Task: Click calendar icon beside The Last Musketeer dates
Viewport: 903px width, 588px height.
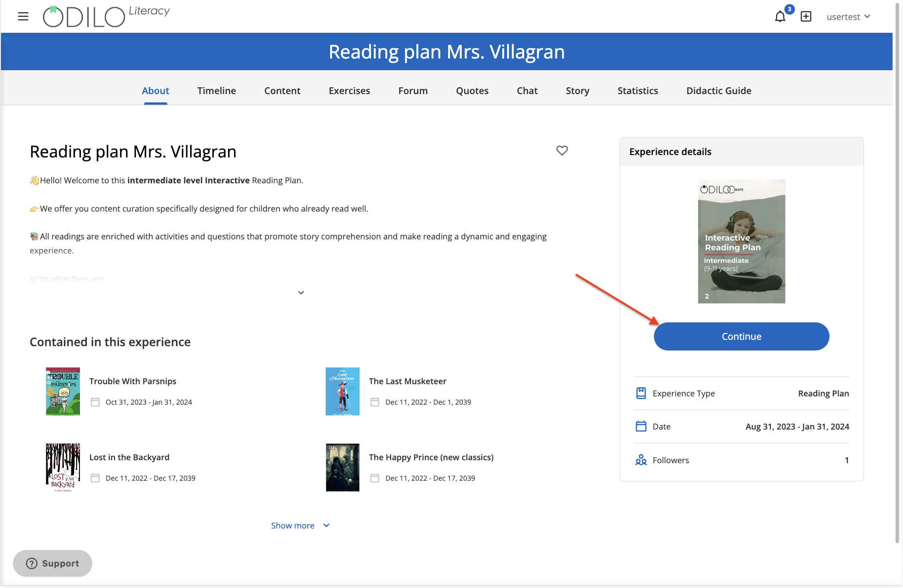Action: coord(374,402)
